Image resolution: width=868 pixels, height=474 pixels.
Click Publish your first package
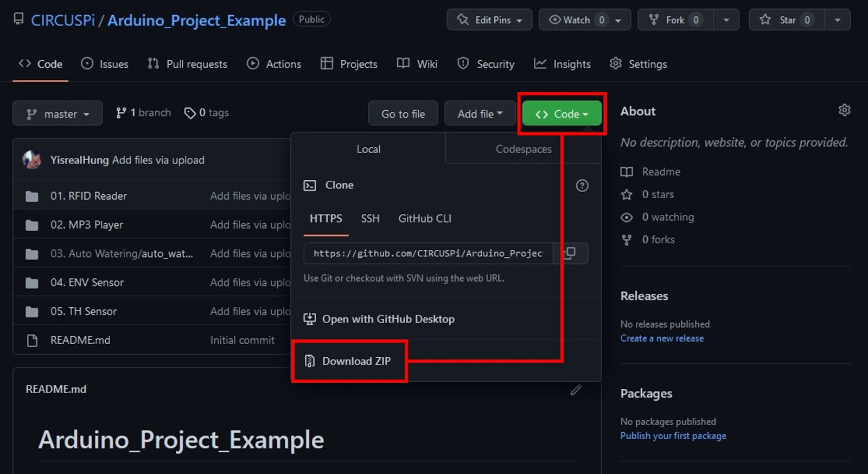tap(673, 435)
